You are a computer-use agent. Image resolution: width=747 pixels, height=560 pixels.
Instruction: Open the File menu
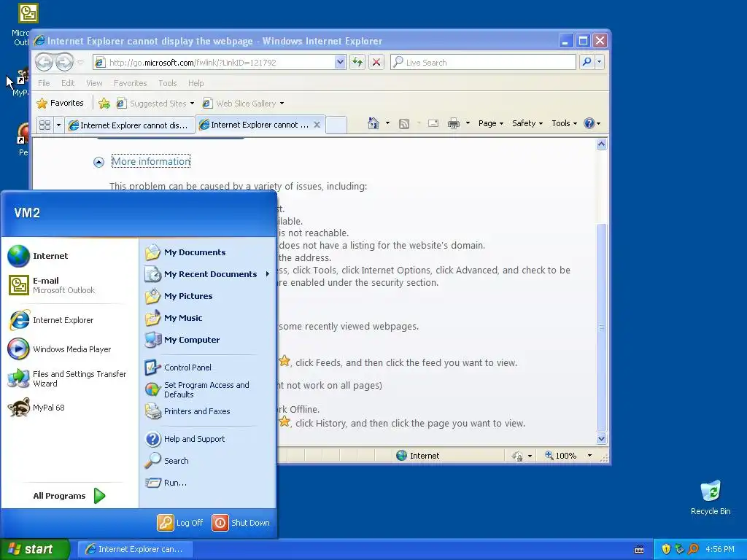pos(44,83)
